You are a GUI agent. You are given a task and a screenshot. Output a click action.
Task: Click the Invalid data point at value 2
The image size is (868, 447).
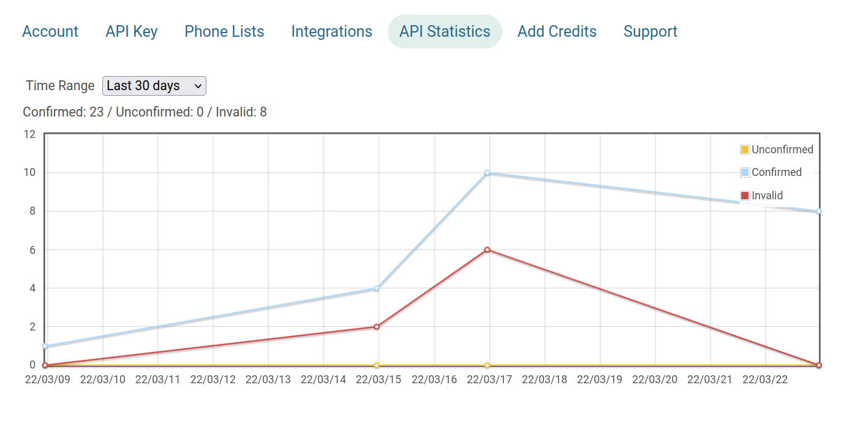(377, 327)
